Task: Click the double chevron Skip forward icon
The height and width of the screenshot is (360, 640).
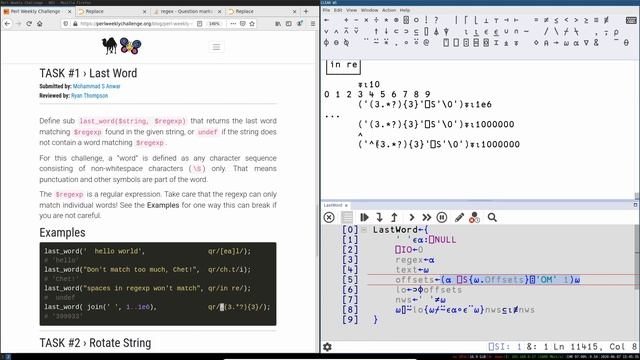Action: pyautogui.click(x=427, y=218)
